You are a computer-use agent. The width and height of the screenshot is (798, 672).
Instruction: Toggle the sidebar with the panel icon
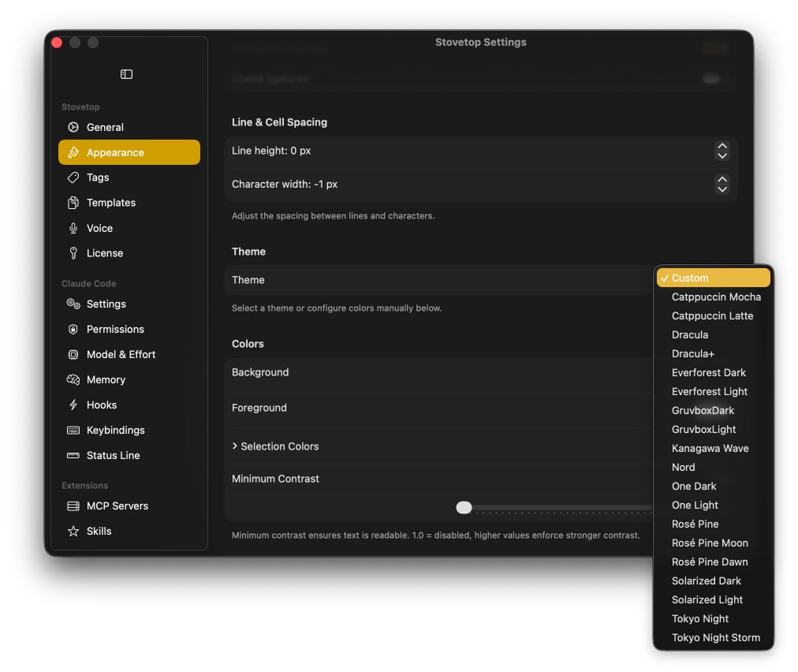(x=126, y=74)
